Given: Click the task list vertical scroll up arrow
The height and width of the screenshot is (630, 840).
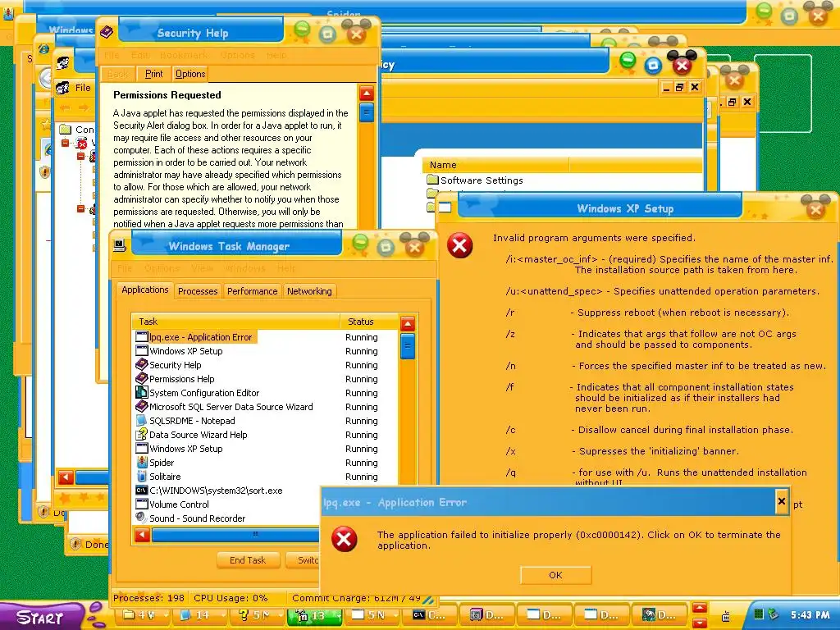Looking at the screenshot, I should (x=407, y=323).
